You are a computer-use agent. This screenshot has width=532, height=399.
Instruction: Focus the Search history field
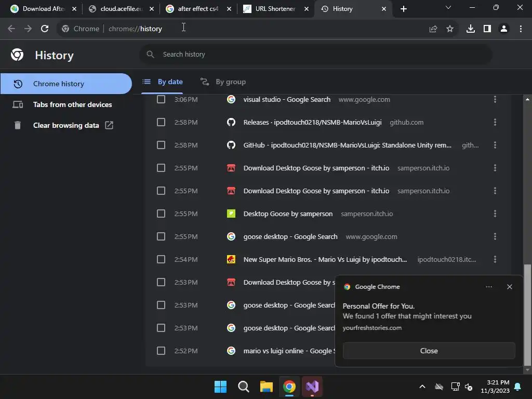pyautogui.click(x=315, y=54)
